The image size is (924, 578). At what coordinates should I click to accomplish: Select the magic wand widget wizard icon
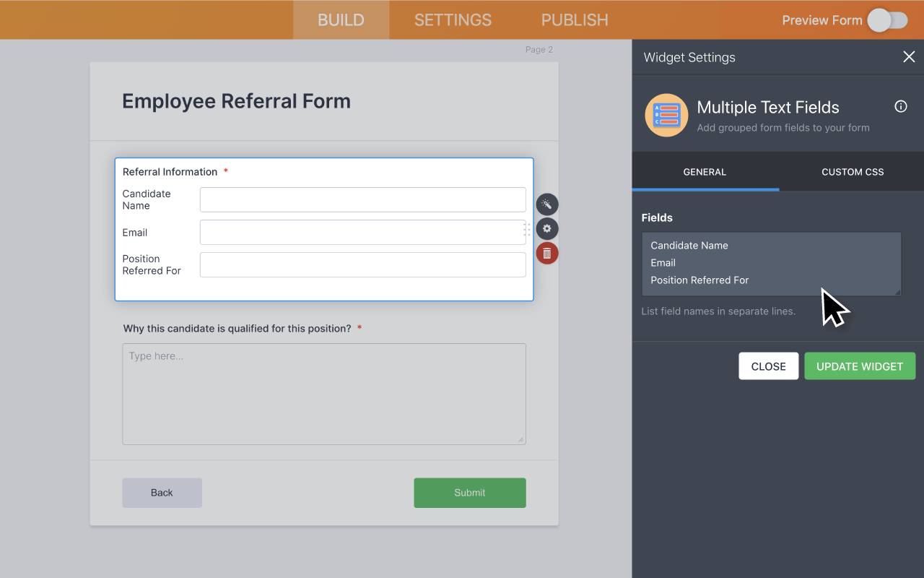(547, 204)
